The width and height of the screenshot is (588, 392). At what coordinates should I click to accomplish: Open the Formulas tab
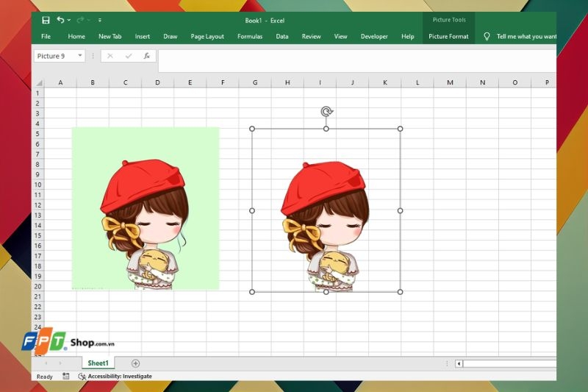click(250, 36)
